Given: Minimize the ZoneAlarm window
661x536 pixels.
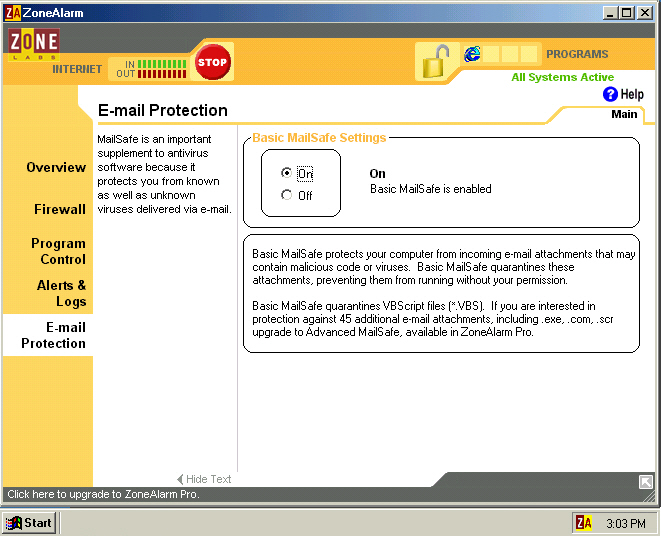Looking at the screenshot, I should click(610, 13).
